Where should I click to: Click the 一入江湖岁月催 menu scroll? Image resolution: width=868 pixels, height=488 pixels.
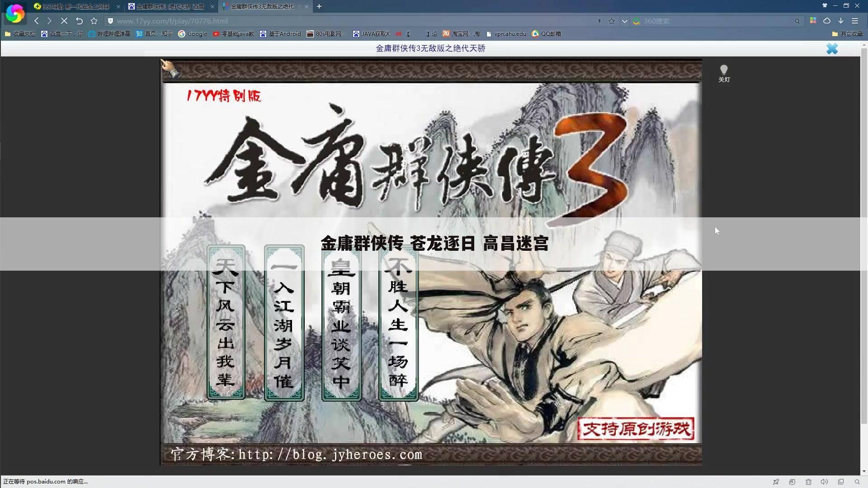(x=284, y=323)
